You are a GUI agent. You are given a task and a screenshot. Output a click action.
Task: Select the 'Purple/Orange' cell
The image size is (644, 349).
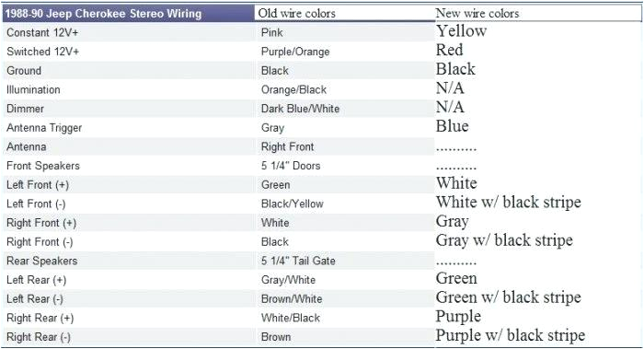tap(295, 52)
